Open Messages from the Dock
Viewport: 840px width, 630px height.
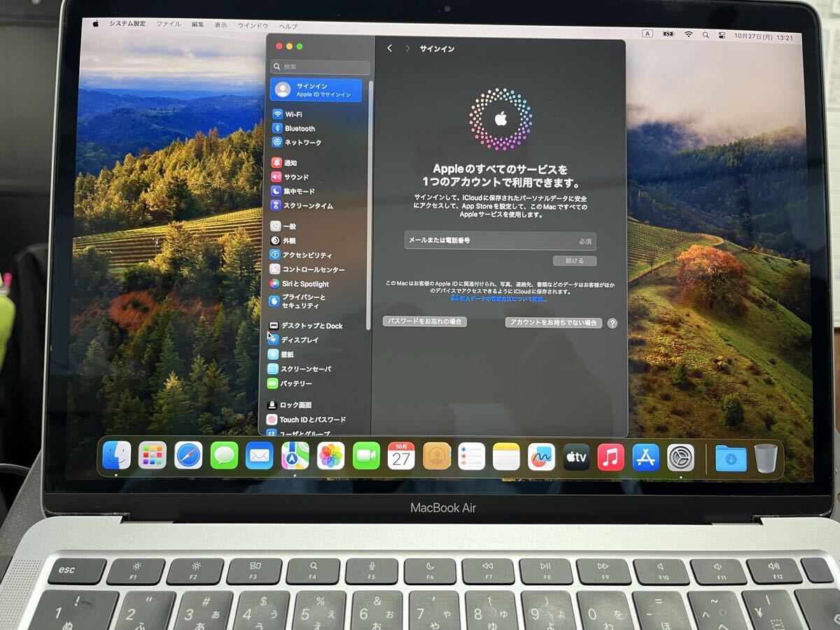coord(224,456)
